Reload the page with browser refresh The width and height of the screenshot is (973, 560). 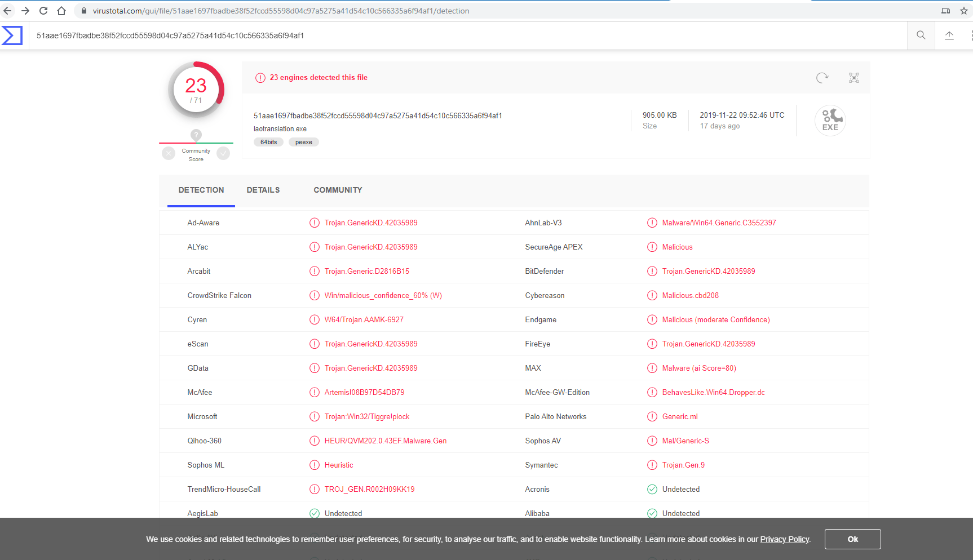[x=43, y=11]
